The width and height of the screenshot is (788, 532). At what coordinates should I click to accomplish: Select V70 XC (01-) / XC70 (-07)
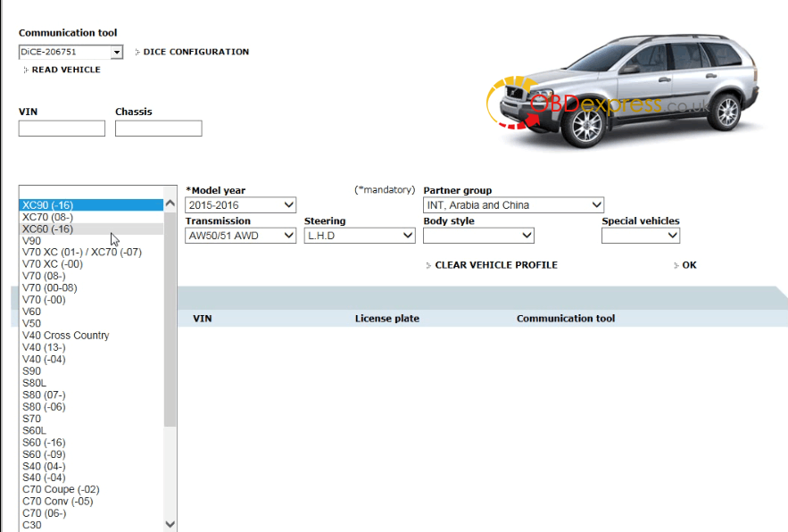click(x=91, y=252)
